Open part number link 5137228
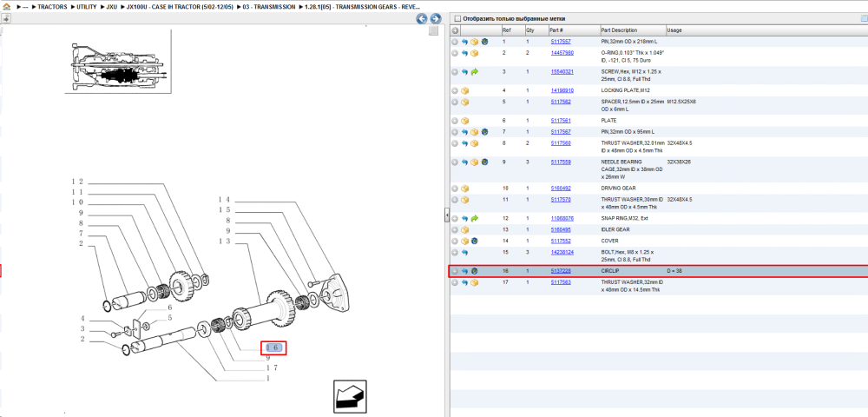868x417 pixels. (560, 271)
